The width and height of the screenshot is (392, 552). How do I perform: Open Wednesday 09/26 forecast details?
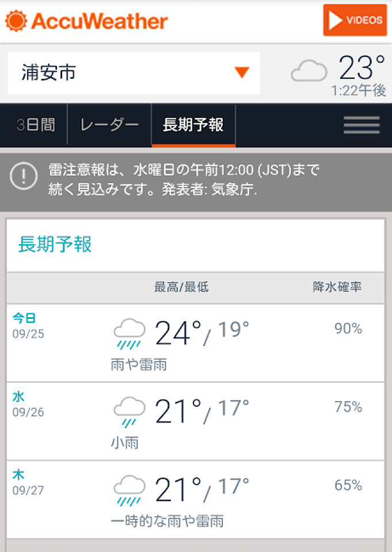point(196,421)
